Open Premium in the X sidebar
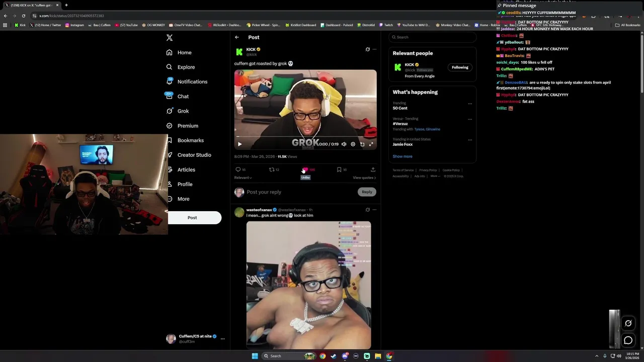Viewport: 644px width, 362px height. coord(182,126)
